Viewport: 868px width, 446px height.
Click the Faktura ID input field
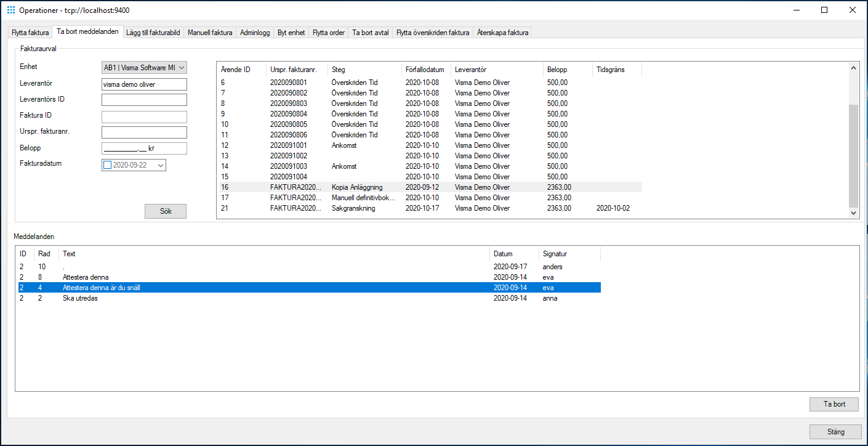(x=144, y=116)
